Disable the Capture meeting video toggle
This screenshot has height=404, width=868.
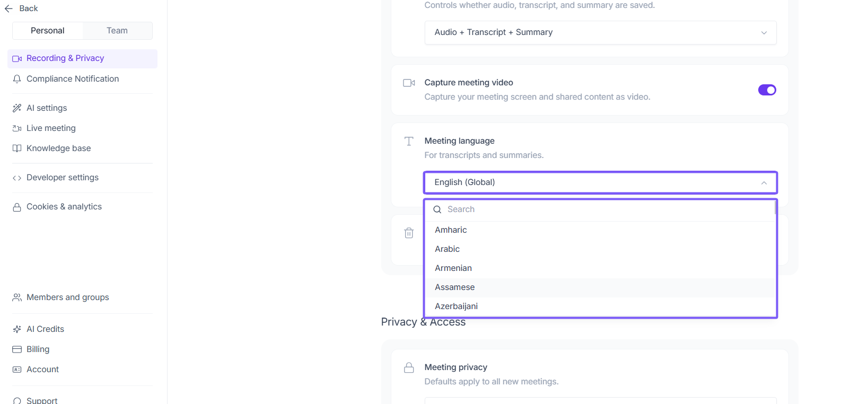coord(767,90)
